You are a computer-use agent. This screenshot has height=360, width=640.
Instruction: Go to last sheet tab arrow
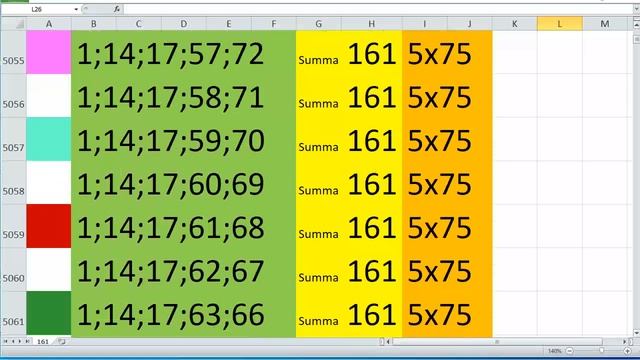pyautogui.click(x=27, y=341)
